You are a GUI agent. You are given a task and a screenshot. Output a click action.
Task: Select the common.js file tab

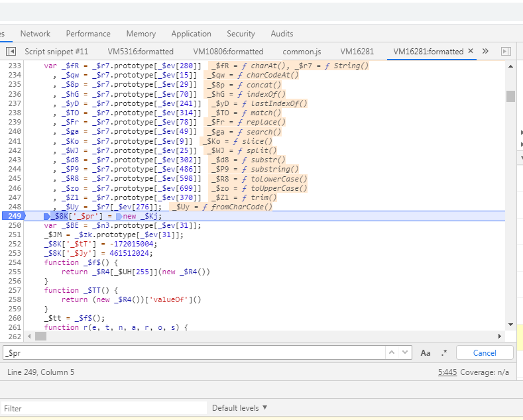(302, 51)
